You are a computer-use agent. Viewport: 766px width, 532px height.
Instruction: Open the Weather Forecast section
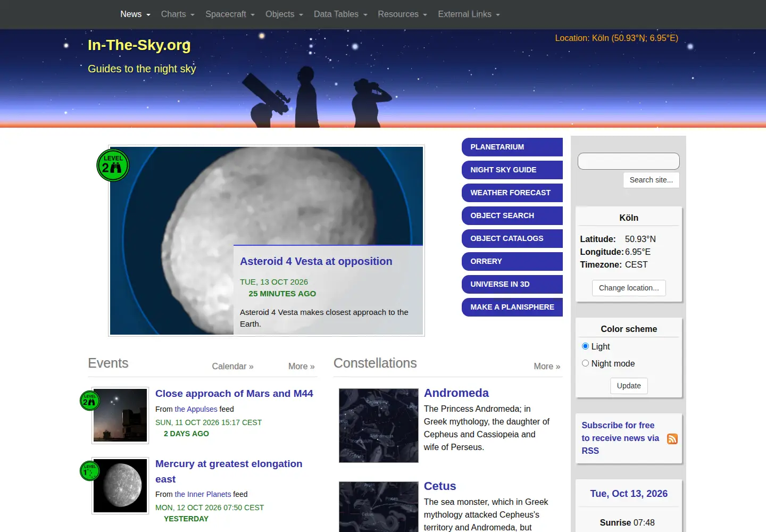512,193
